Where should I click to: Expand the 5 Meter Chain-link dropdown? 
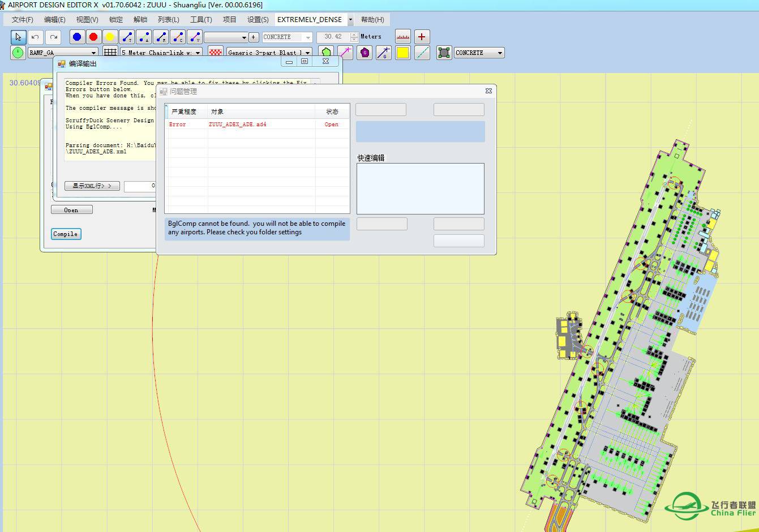[198, 53]
